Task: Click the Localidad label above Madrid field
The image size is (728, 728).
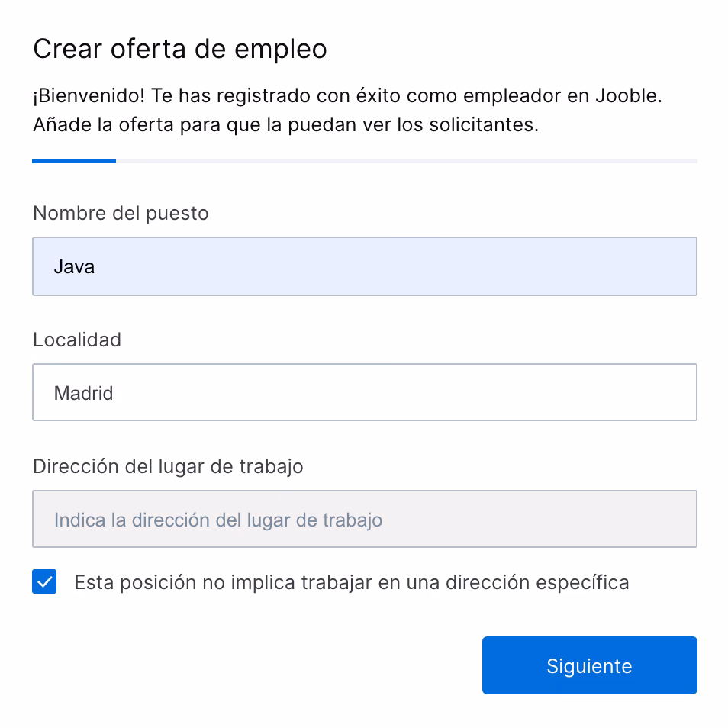Action: click(x=76, y=340)
